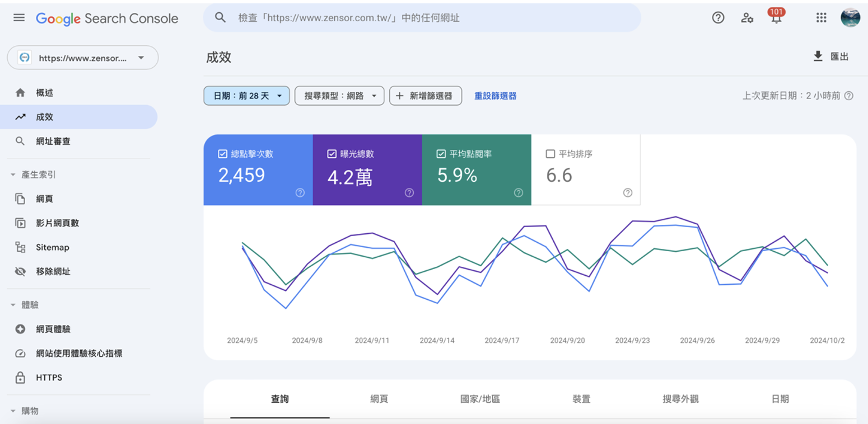Click the video pages icon beside 影片網頁數

[20, 223]
